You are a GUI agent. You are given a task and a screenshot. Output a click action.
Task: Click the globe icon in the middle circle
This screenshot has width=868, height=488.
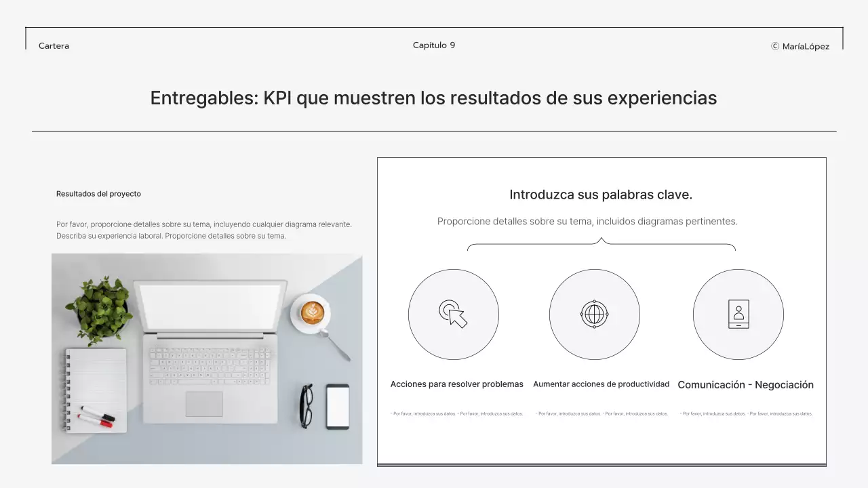[x=594, y=314]
